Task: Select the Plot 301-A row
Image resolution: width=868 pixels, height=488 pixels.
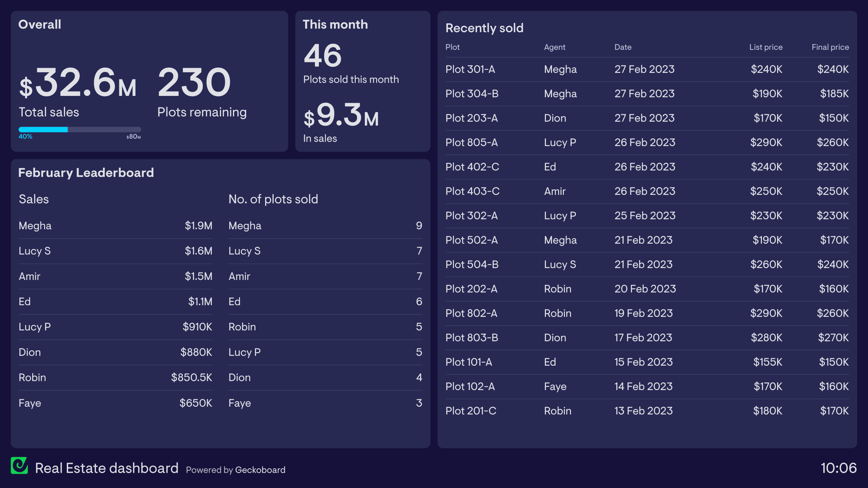Action: [647, 69]
